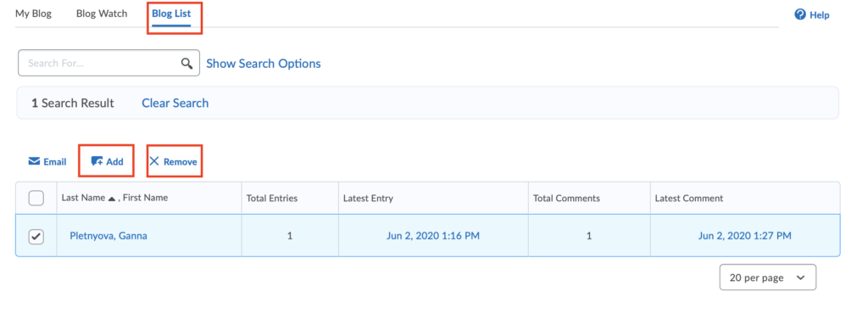Click the Email envelope icon
The width and height of the screenshot is (868, 314).
pos(34,161)
